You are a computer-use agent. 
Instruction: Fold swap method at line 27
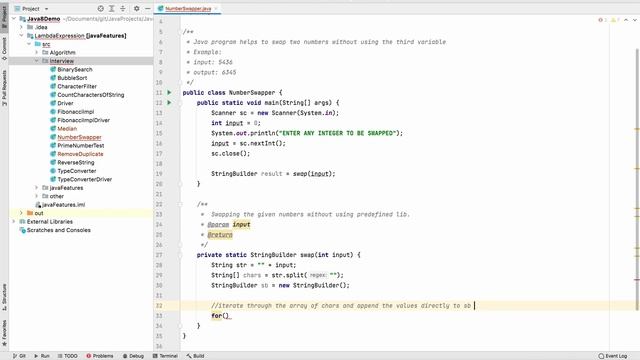[x=180, y=255]
